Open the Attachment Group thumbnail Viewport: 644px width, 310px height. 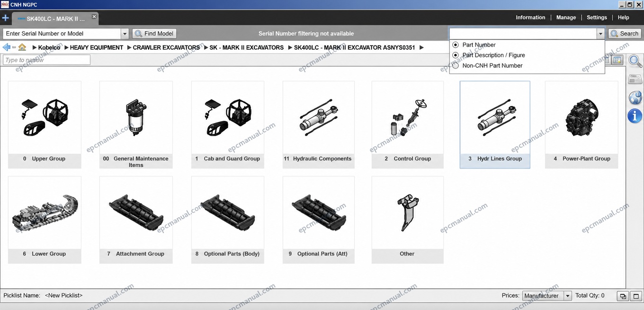pos(136,220)
